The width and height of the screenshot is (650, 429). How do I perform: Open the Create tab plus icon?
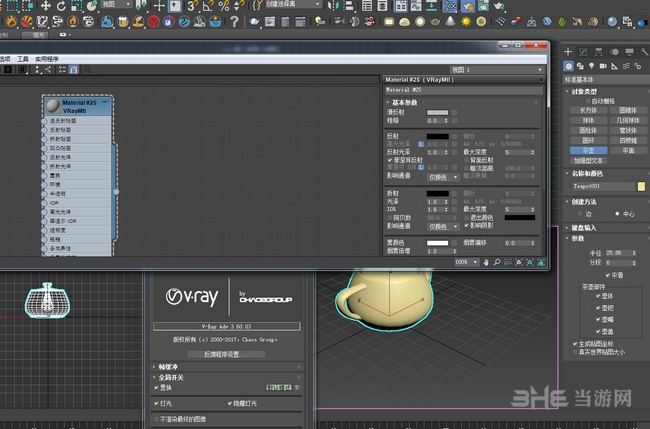[568, 52]
